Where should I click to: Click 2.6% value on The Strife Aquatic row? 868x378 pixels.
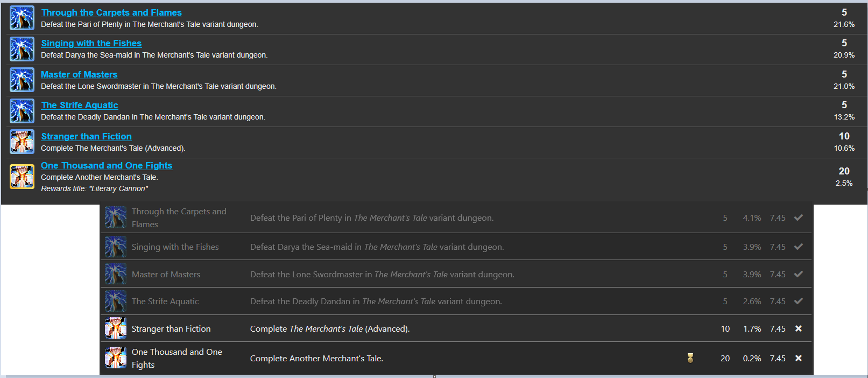click(x=752, y=301)
